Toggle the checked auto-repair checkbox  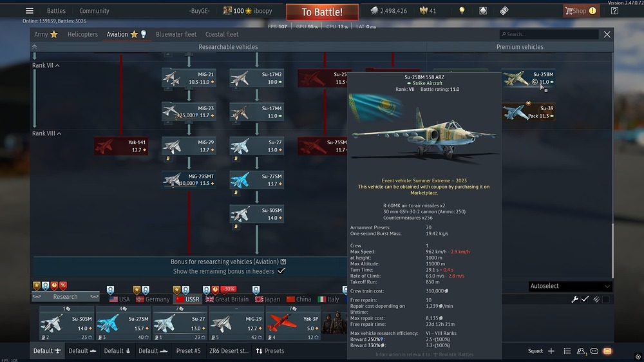[585, 299]
